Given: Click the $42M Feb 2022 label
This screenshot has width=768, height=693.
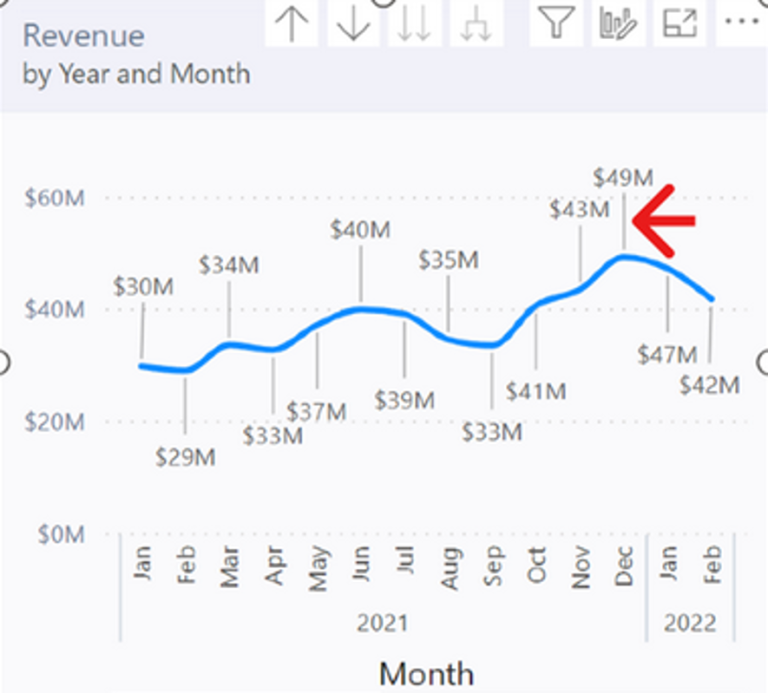Looking at the screenshot, I should (x=710, y=385).
